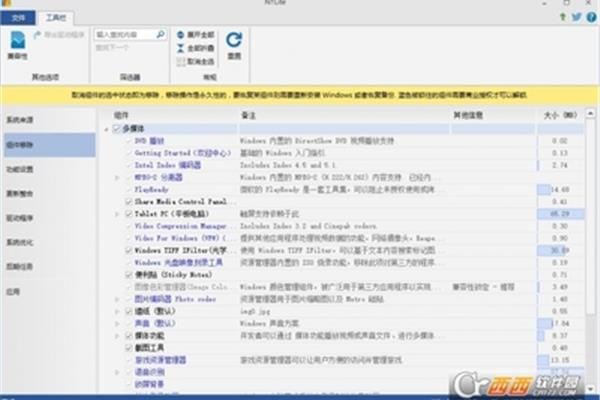The width and height of the screenshot is (600, 400).
Task: Click the circular reload arrow icon
Action: [x=234, y=39]
